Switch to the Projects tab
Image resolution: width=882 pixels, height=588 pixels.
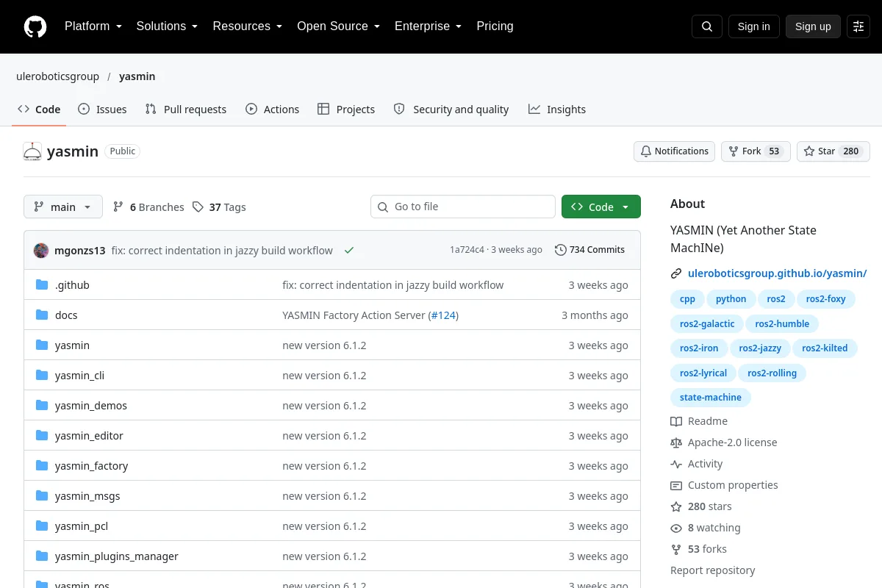pos(346,110)
